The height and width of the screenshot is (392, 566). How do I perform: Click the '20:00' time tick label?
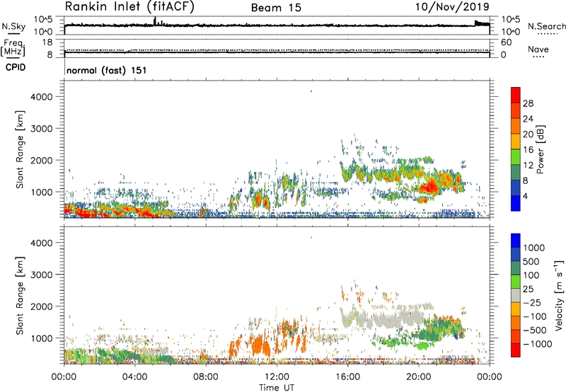419,377
